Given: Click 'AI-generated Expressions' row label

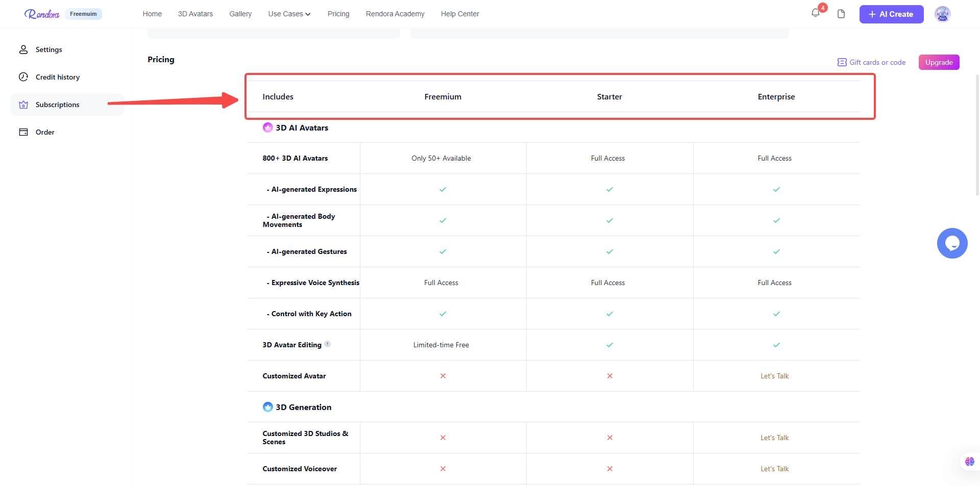Looking at the screenshot, I should tap(312, 189).
